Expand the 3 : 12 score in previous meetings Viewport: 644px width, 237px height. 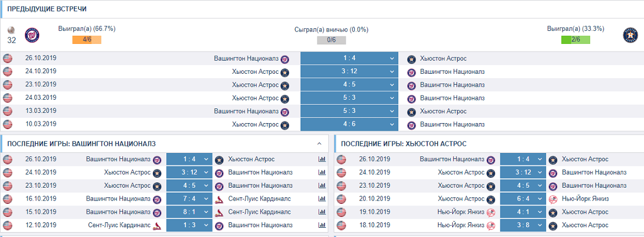click(349, 72)
